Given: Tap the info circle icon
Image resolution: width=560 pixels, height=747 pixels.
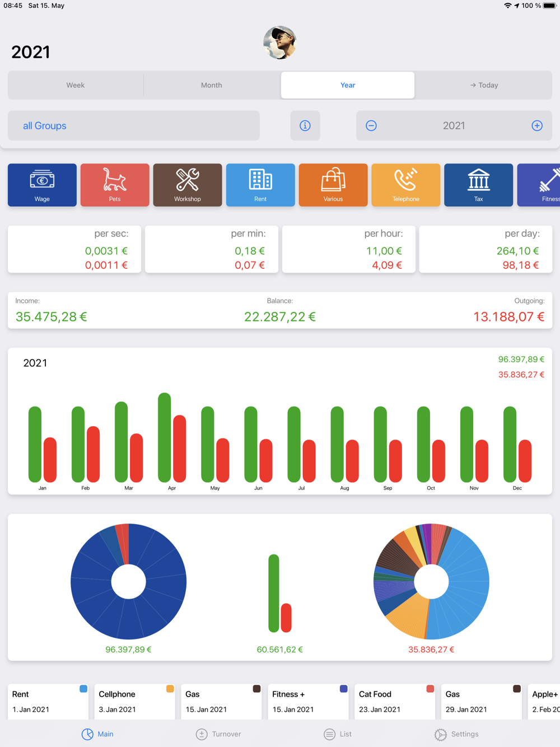Looking at the screenshot, I should 305,125.
